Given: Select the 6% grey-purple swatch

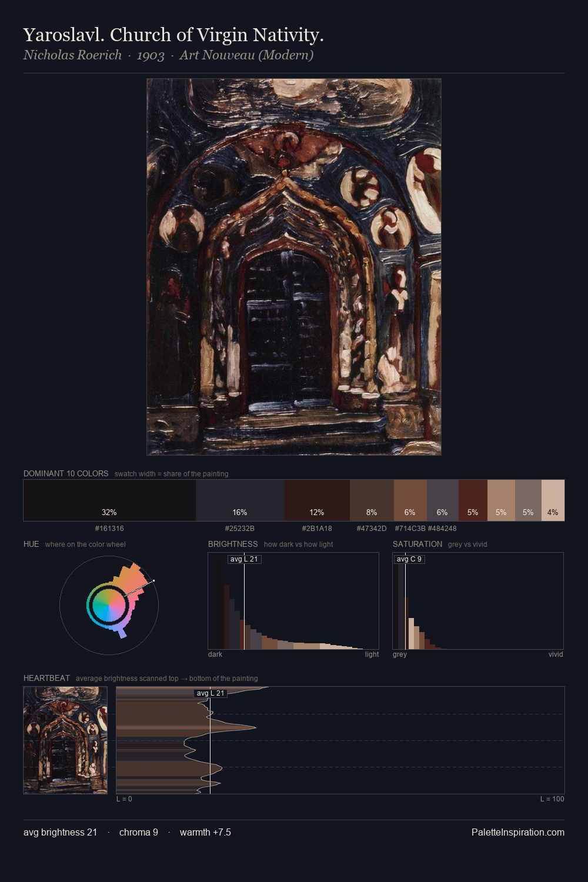Looking at the screenshot, I should pos(442,500).
